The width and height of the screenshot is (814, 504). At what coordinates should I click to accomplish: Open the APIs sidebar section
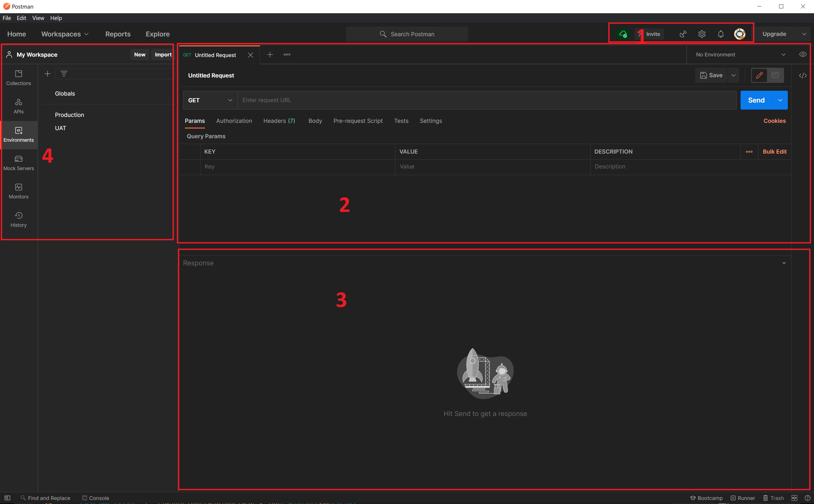(x=18, y=106)
